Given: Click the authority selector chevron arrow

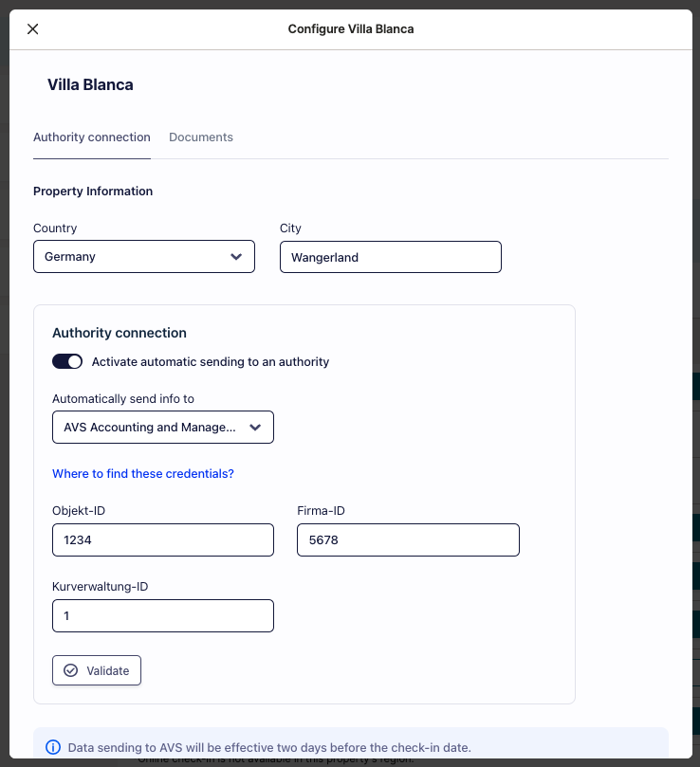Looking at the screenshot, I should 255,428.
